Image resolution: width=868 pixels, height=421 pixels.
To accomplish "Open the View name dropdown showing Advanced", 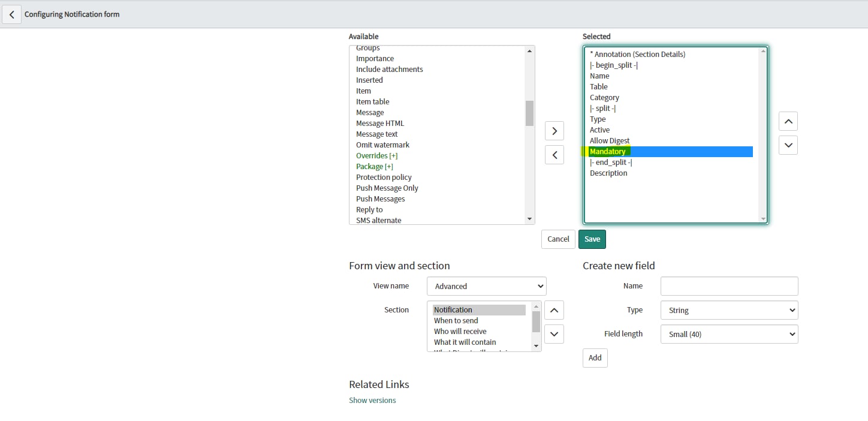I will click(x=486, y=286).
